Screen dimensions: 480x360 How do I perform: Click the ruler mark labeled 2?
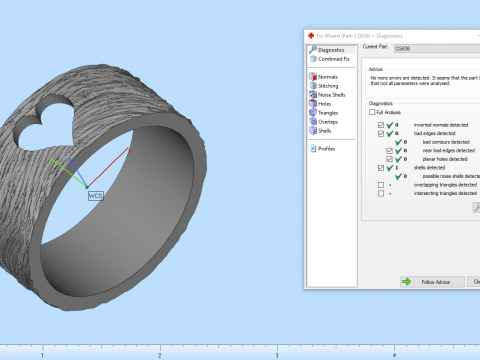[160, 355]
